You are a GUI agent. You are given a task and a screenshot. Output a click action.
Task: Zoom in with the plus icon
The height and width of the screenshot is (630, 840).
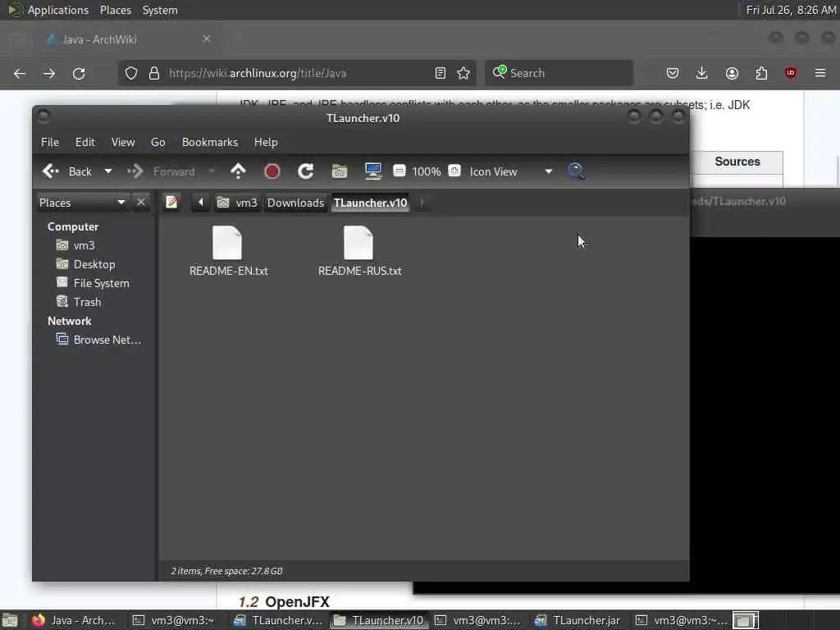[454, 171]
